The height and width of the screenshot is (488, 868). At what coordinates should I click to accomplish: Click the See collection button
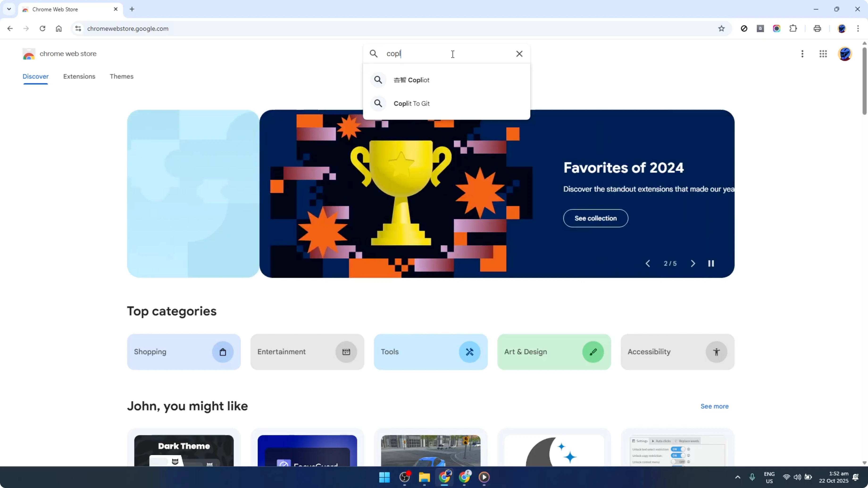coord(595,218)
